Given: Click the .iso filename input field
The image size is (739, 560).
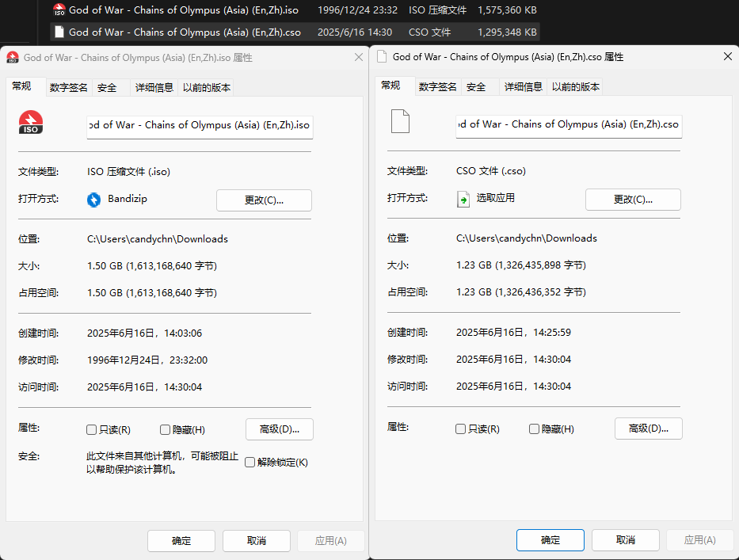Looking at the screenshot, I should tap(200, 127).
